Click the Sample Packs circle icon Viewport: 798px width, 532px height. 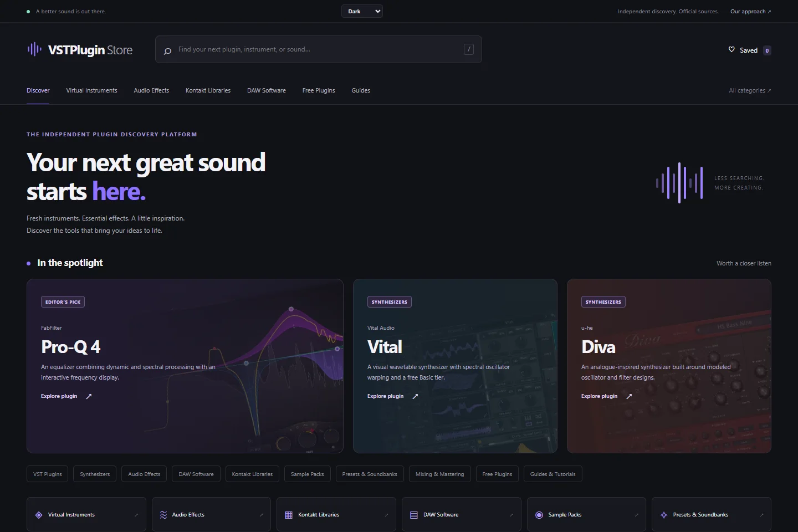click(x=539, y=515)
